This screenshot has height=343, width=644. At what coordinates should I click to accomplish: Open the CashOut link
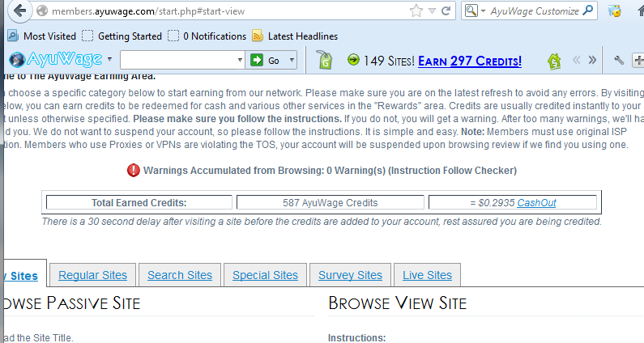(x=536, y=203)
